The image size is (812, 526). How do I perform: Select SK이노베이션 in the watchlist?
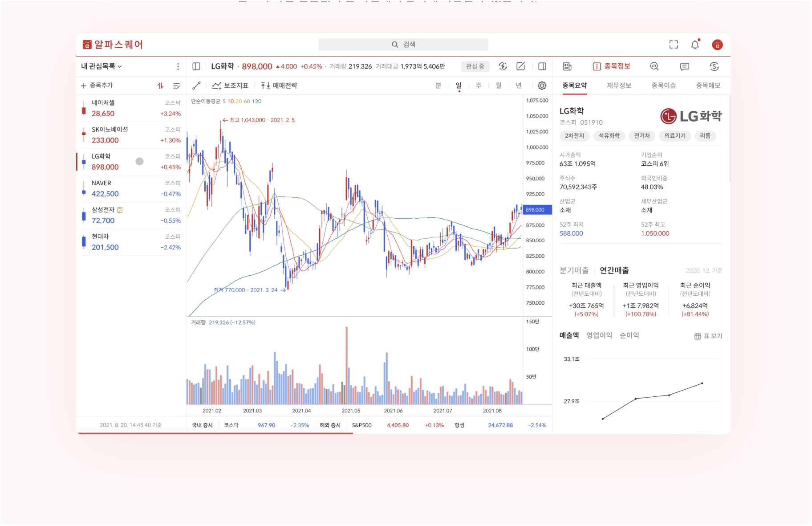point(131,135)
